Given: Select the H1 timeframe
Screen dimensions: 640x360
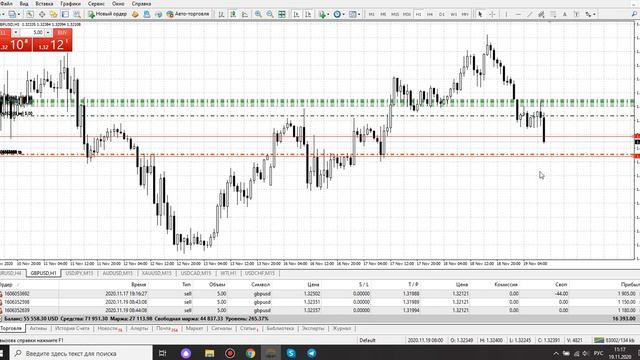Looking at the screenshot, I should pyautogui.click(x=418, y=14).
